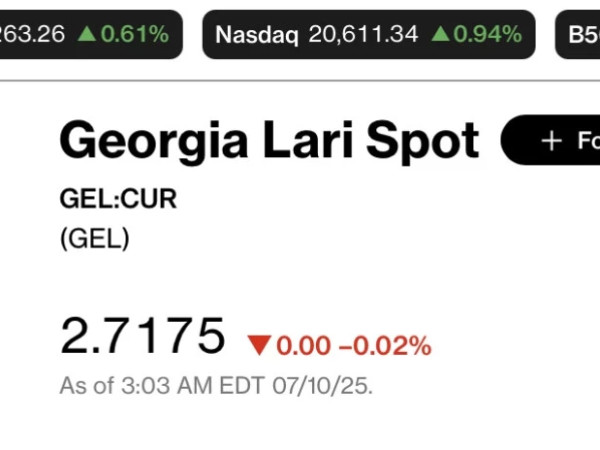Click the 0.00 change amount

coord(303,346)
